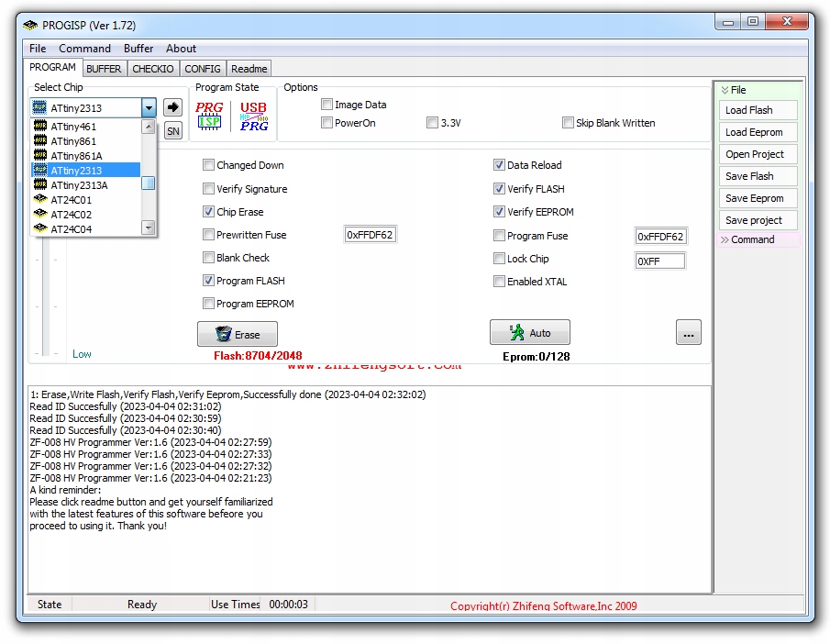
Task: Open the Readme tab
Action: click(249, 69)
